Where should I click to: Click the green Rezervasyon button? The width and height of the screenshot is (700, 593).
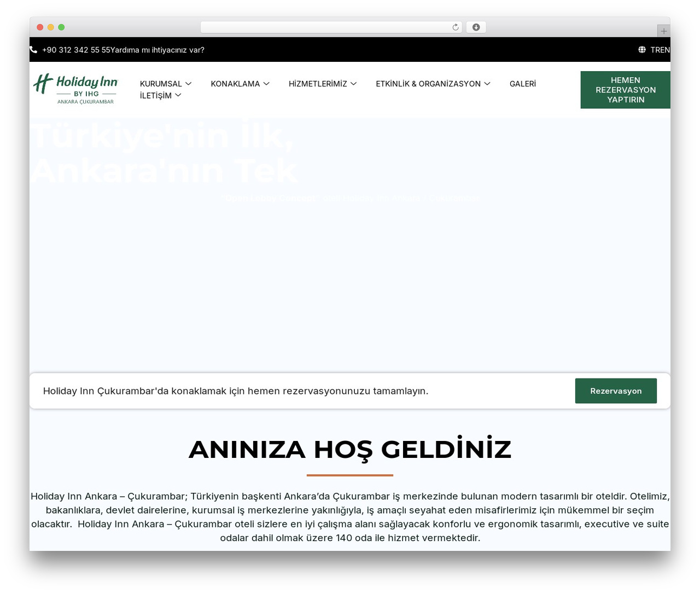[616, 391]
